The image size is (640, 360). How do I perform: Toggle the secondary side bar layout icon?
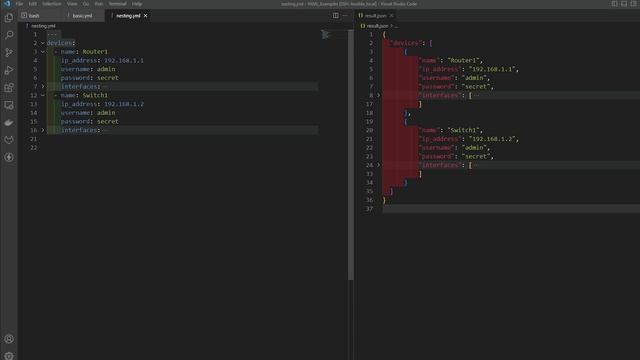(x=633, y=4)
